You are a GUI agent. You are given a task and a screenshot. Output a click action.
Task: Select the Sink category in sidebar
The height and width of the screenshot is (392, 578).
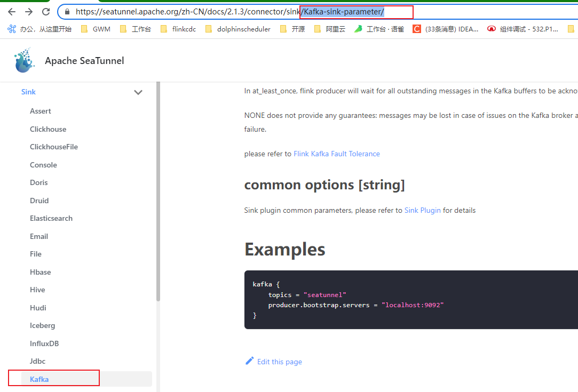click(28, 92)
